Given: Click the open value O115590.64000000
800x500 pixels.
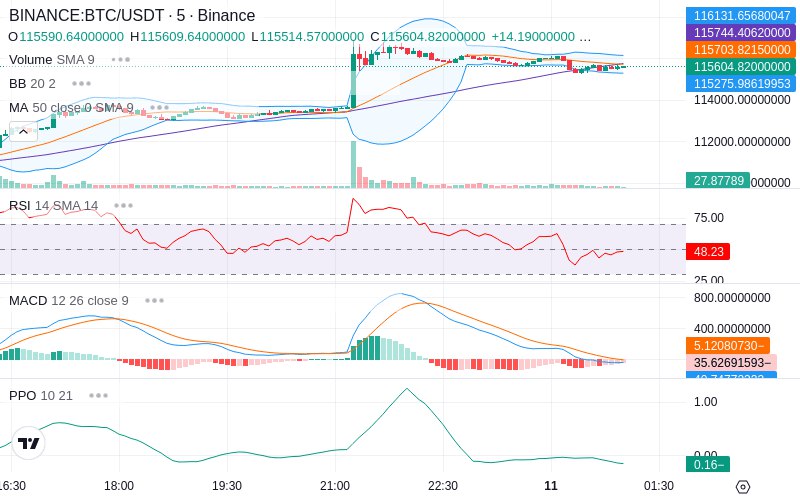Looking at the screenshot, I should coord(66,37).
